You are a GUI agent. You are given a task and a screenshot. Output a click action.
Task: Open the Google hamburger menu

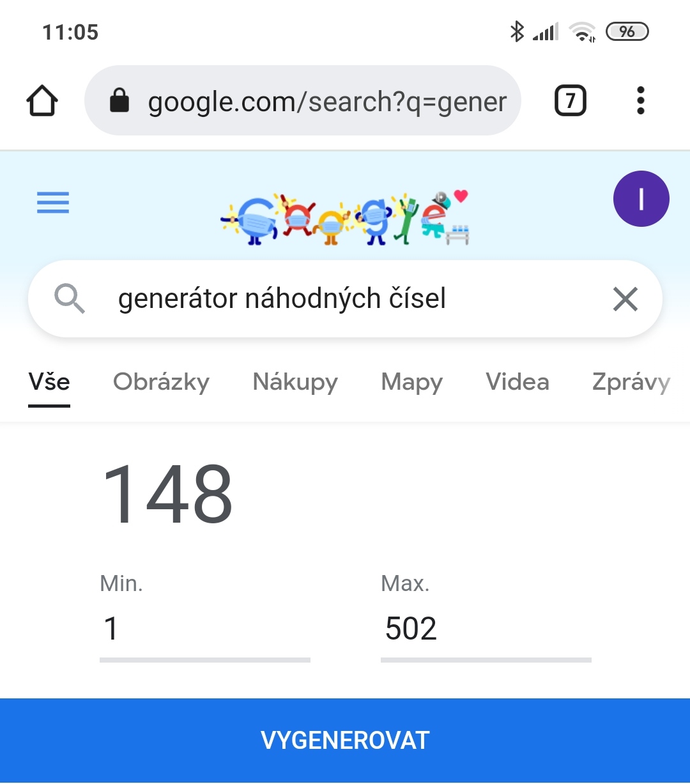[x=53, y=203]
